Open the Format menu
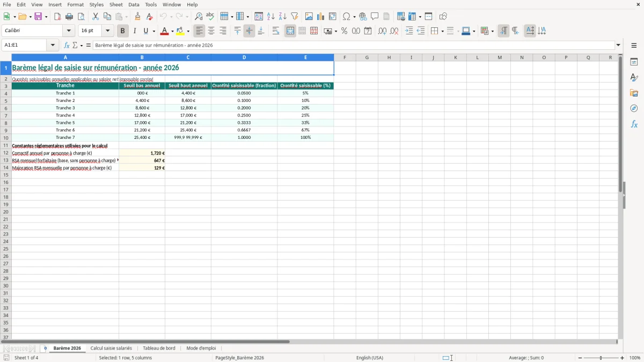The height and width of the screenshot is (362, 644). [x=75, y=4]
